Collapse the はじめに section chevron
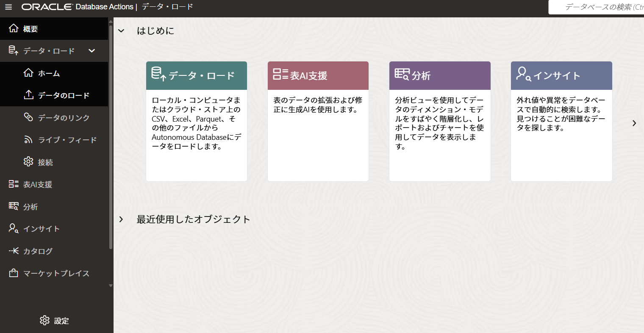 [121, 31]
